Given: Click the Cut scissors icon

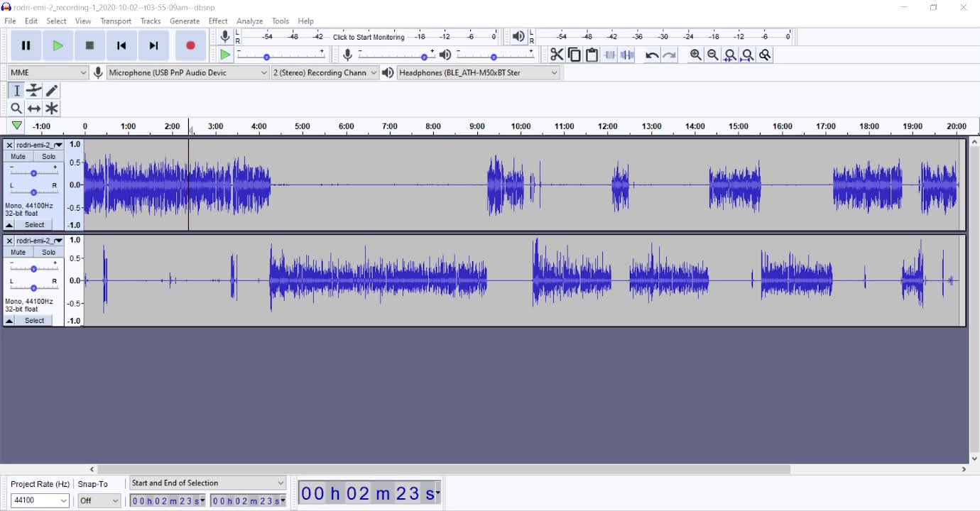Looking at the screenshot, I should [x=557, y=55].
